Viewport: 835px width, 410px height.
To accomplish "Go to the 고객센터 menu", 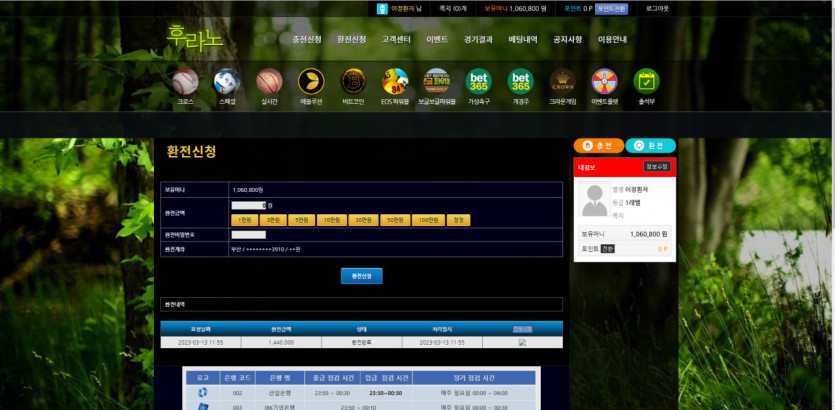I will point(396,40).
